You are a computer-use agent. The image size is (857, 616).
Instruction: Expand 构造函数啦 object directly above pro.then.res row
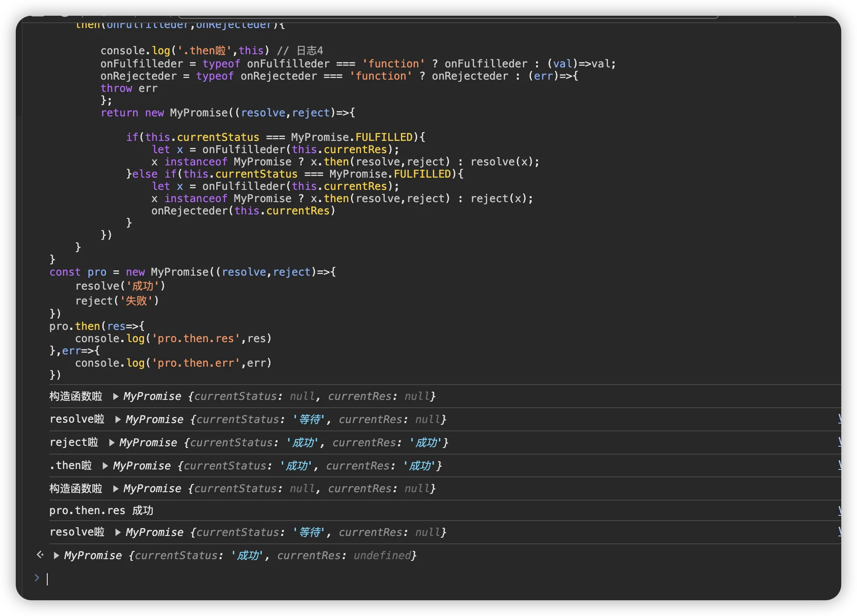[116, 489]
